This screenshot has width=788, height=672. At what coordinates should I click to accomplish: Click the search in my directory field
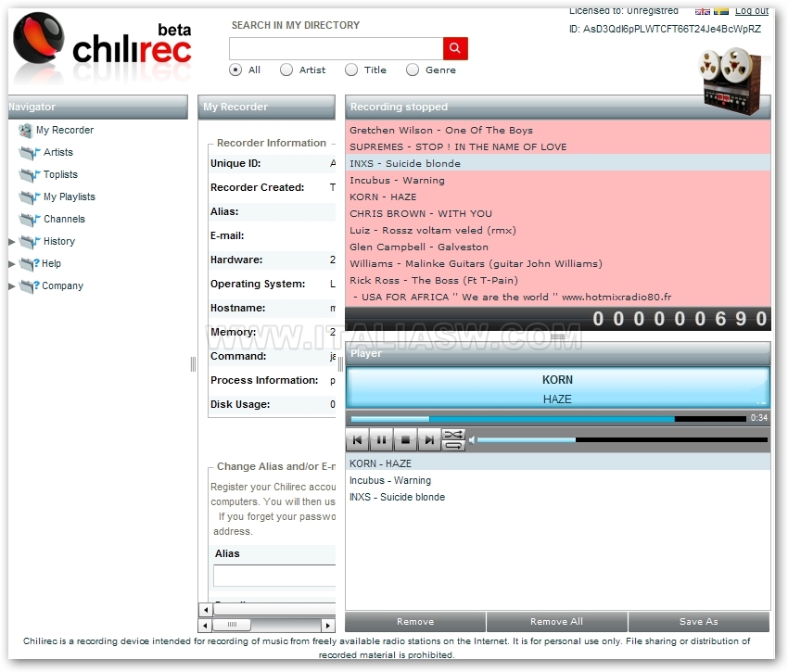pos(337,49)
